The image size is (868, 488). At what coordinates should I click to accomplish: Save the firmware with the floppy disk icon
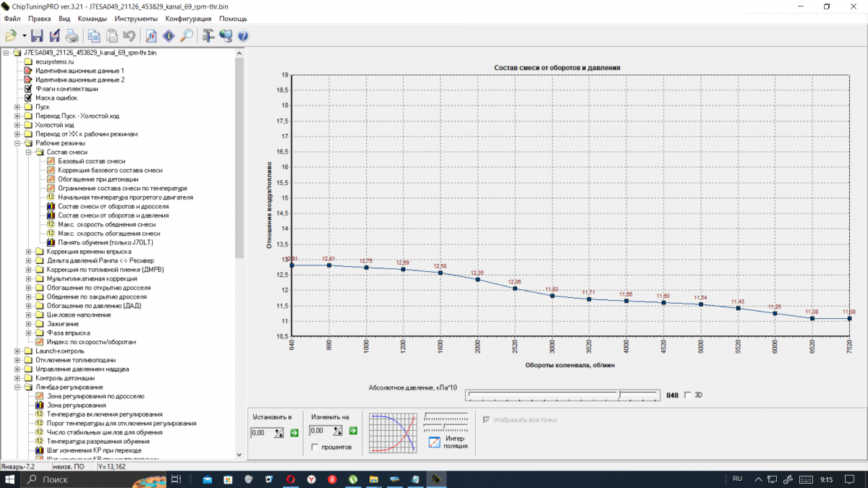[36, 35]
